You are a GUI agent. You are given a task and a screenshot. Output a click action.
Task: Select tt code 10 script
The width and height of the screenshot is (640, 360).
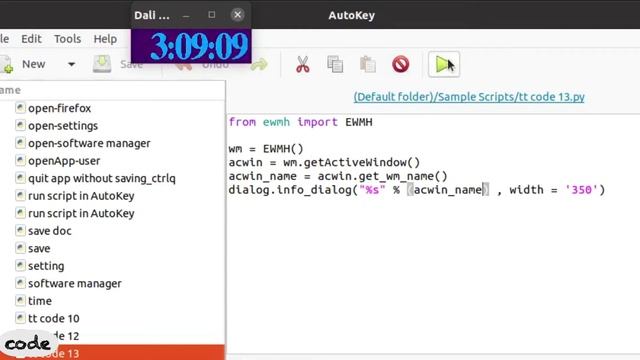[54, 319]
